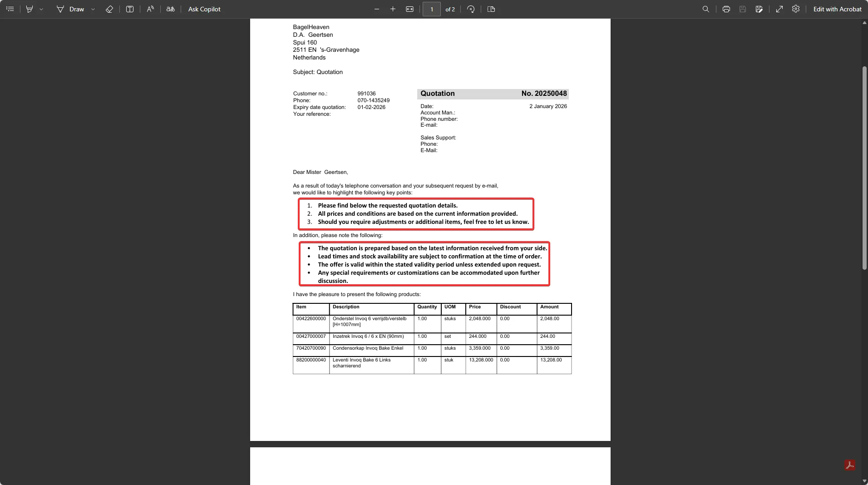Click the Ask Copilot button
The image size is (868, 485).
[204, 9]
